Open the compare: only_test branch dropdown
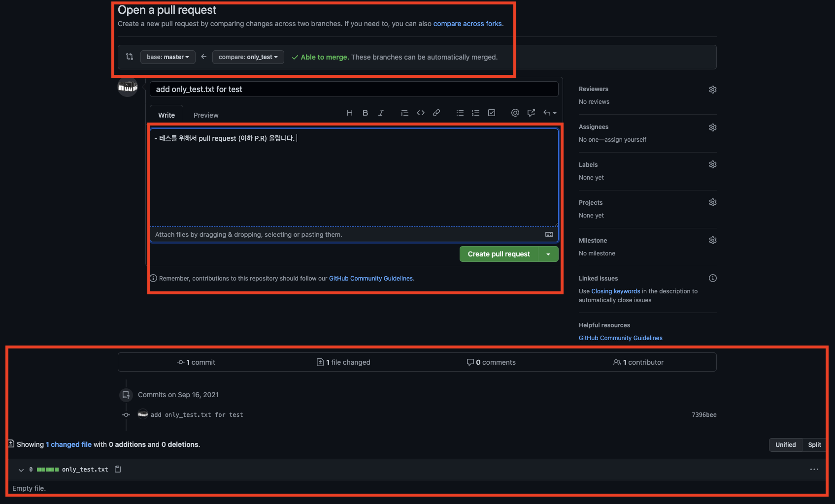The width and height of the screenshot is (835, 504). coord(248,57)
